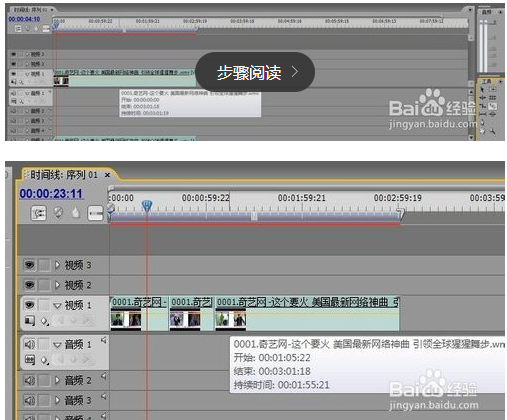
Task: Click the 00:02:59:19 ruler mark in large timeline
Action: click(x=398, y=198)
